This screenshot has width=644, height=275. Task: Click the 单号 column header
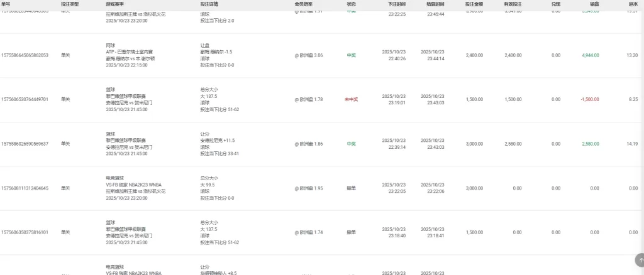(6, 4)
